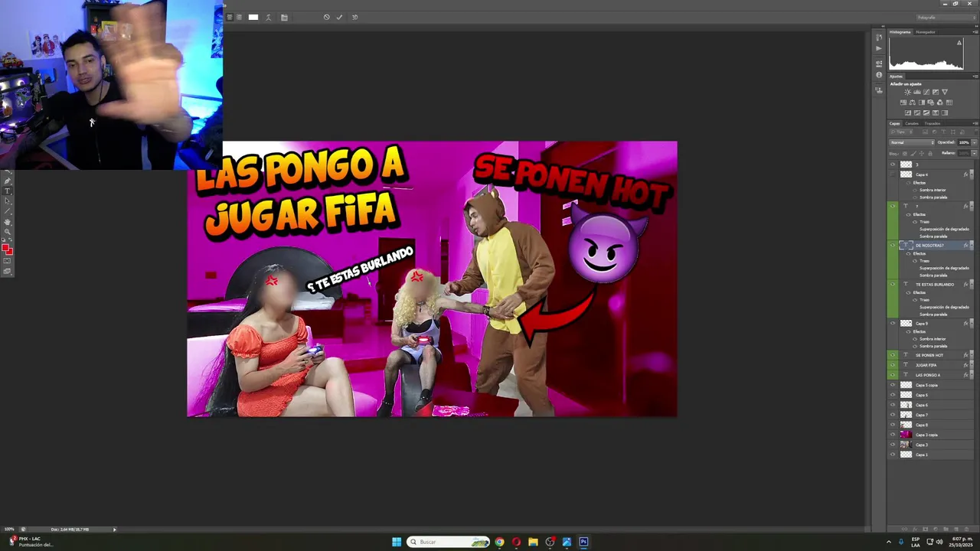Add a Brightness/Contrast adjustment
This screenshot has height=551, width=980.
pos(907,92)
